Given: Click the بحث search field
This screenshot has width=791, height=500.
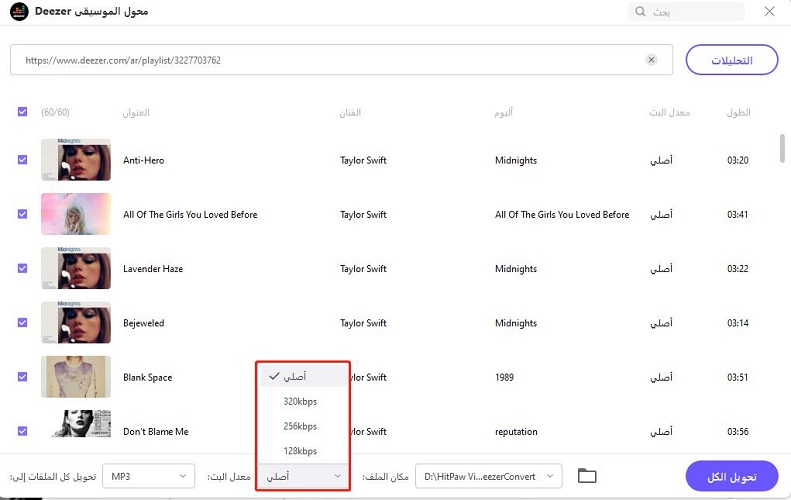Looking at the screenshot, I should [x=686, y=12].
